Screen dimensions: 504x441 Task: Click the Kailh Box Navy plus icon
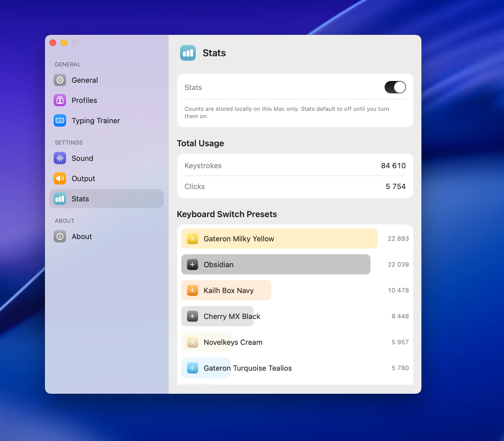[192, 291]
